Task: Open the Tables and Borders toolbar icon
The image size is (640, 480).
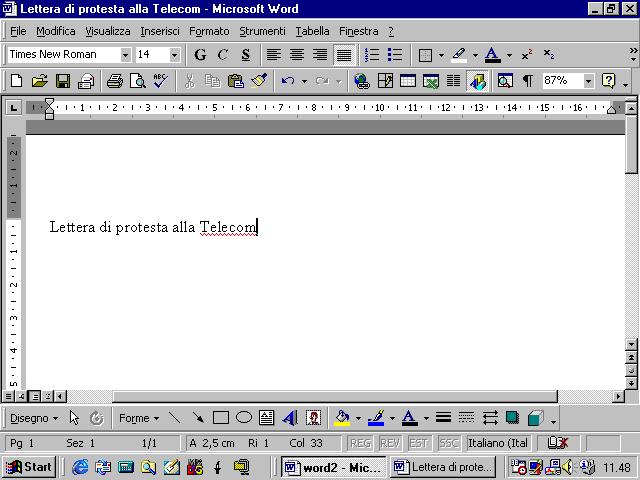Action: (385, 81)
